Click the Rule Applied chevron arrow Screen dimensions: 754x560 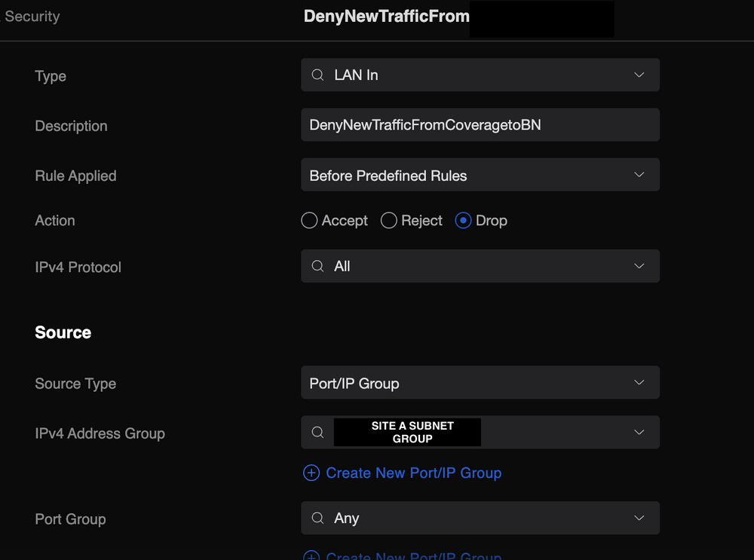coord(639,175)
